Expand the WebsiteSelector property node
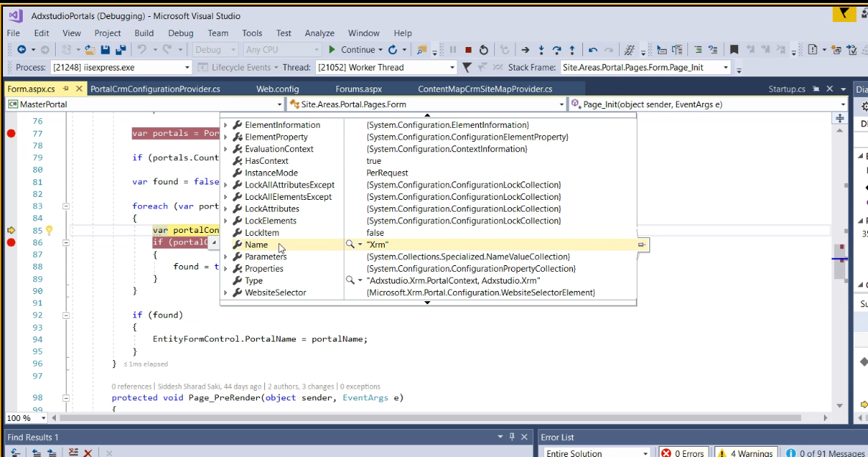Image resolution: width=868 pixels, height=457 pixels. [225, 292]
